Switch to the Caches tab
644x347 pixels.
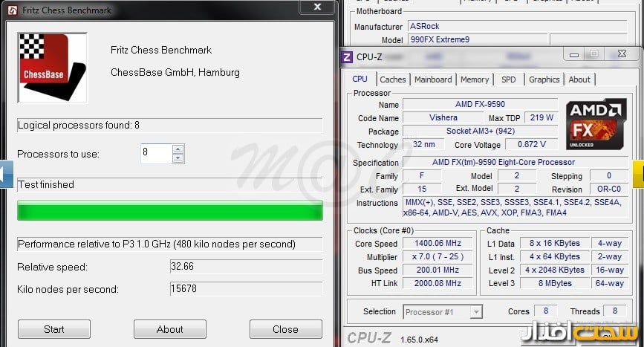coord(393,80)
